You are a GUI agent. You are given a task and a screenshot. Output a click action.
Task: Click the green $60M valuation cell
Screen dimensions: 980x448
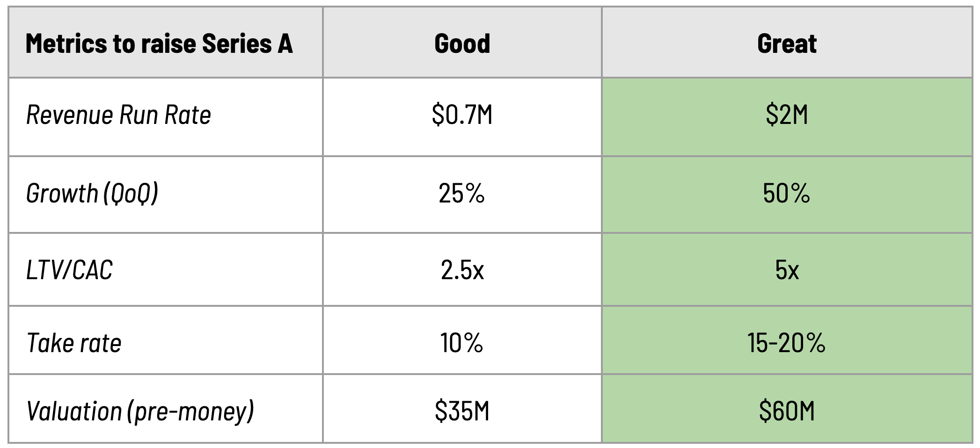(787, 411)
